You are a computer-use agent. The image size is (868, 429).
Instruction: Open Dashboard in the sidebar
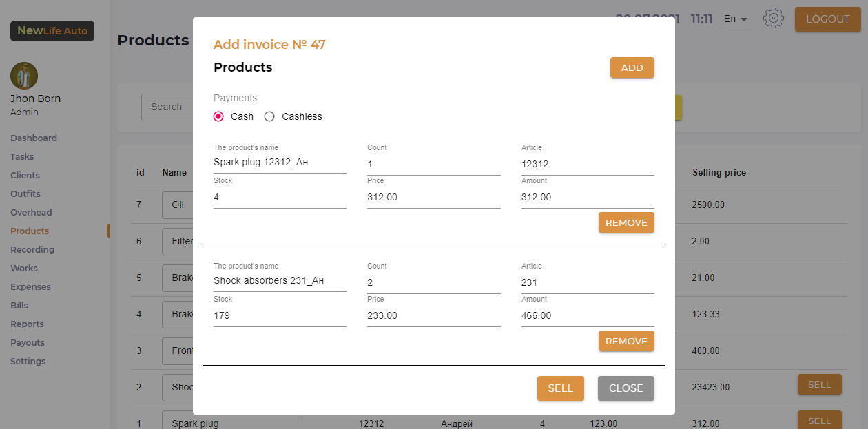pyautogui.click(x=34, y=138)
